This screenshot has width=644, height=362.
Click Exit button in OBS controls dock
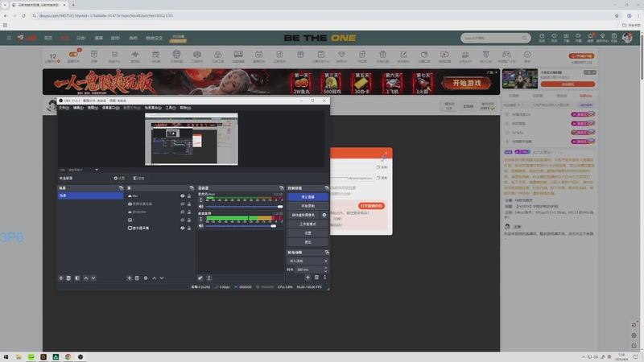(x=308, y=242)
